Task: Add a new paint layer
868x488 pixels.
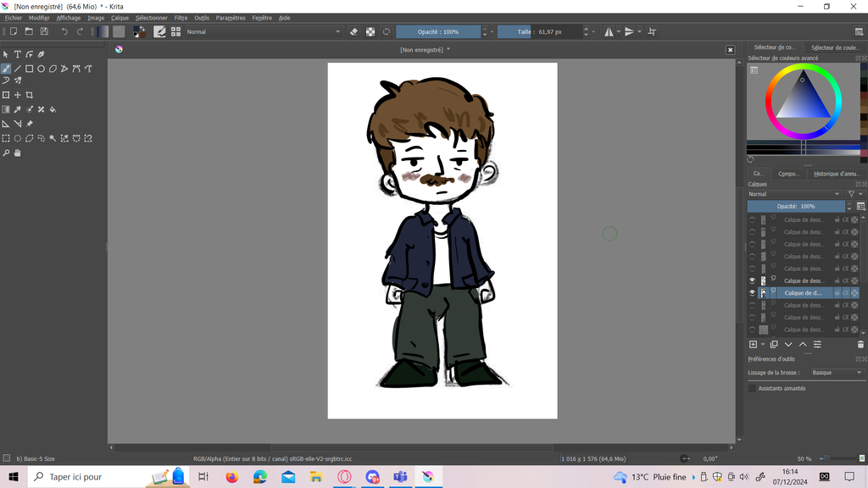Action: [x=753, y=344]
